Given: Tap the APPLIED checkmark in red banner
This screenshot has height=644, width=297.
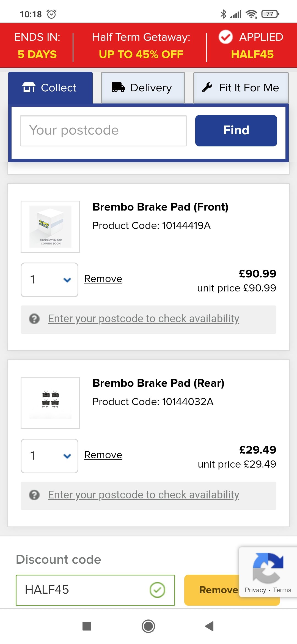Looking at the screenshot, I should click(x=226, y=37).
